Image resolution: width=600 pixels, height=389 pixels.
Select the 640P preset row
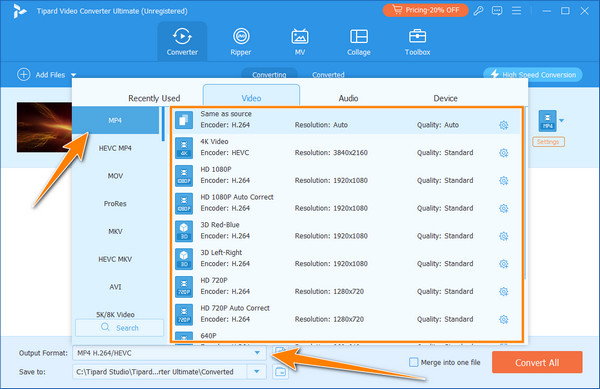[346, 336]
